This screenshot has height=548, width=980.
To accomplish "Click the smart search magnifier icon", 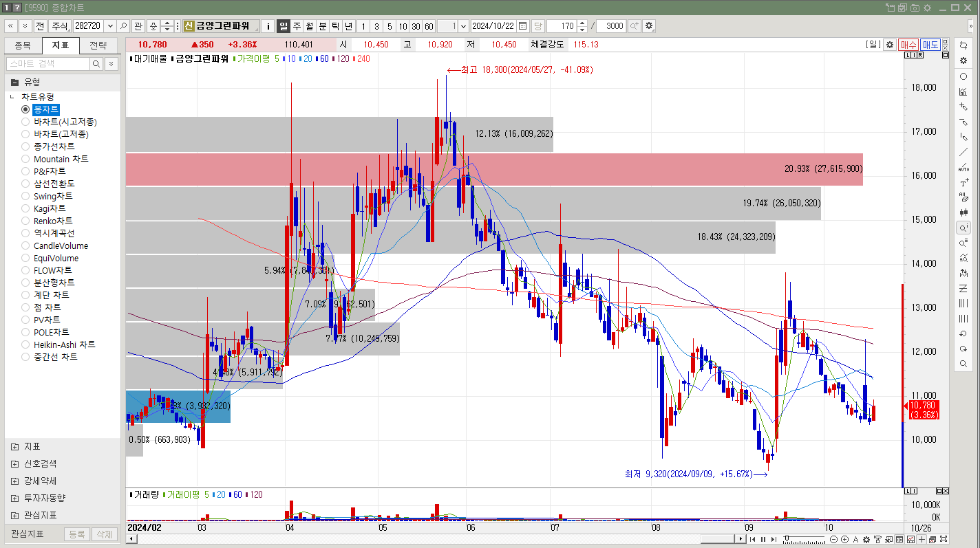I will [96, 63].
